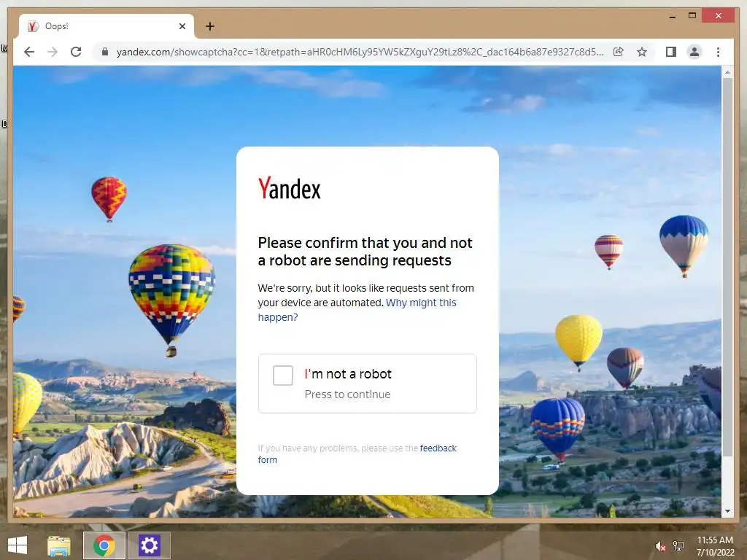Check the "I'm not a robot" checkbox
Viewport: 747px width, 560px height.
(282, 376)
